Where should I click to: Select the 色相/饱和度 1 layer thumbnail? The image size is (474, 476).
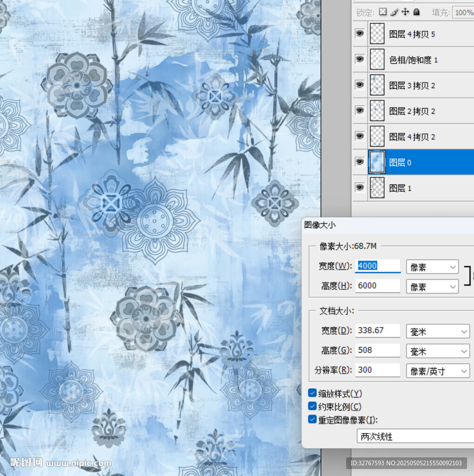coord(377,59)
